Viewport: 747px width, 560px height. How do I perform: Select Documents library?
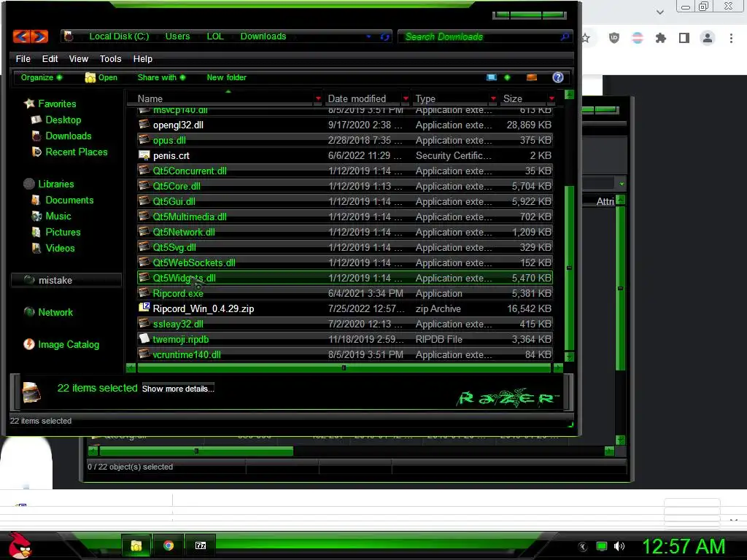click(x=69, y=200)
